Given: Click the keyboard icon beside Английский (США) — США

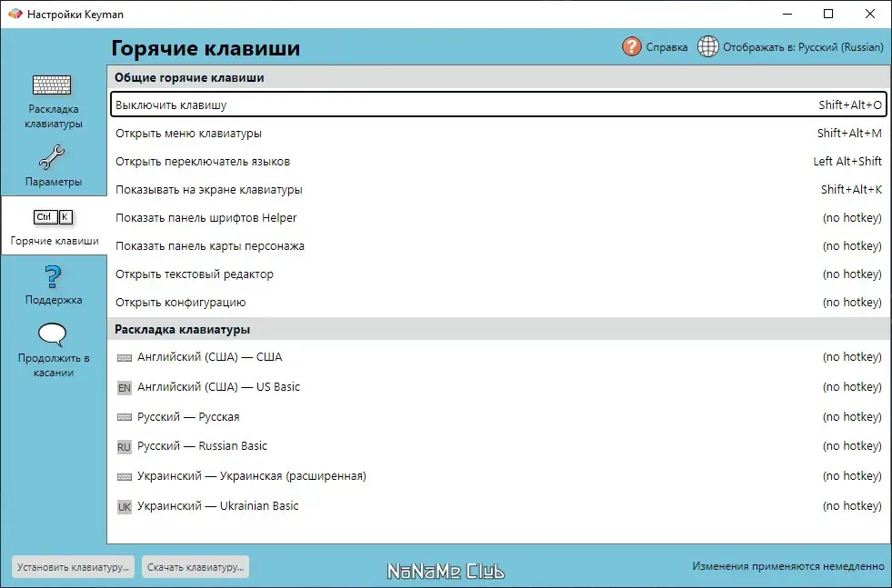Looking at the screenshot, I should pyautogui.click(x=124, y=358).
